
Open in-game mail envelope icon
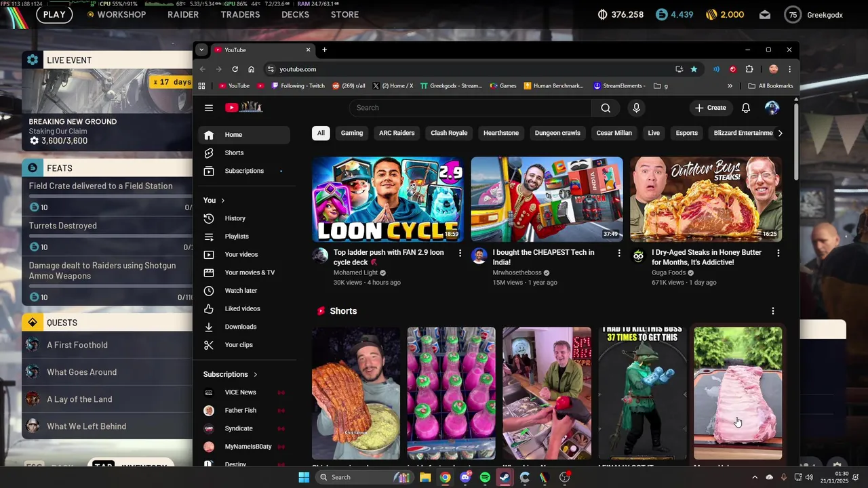pyautogui.click(x=765, y=14)
